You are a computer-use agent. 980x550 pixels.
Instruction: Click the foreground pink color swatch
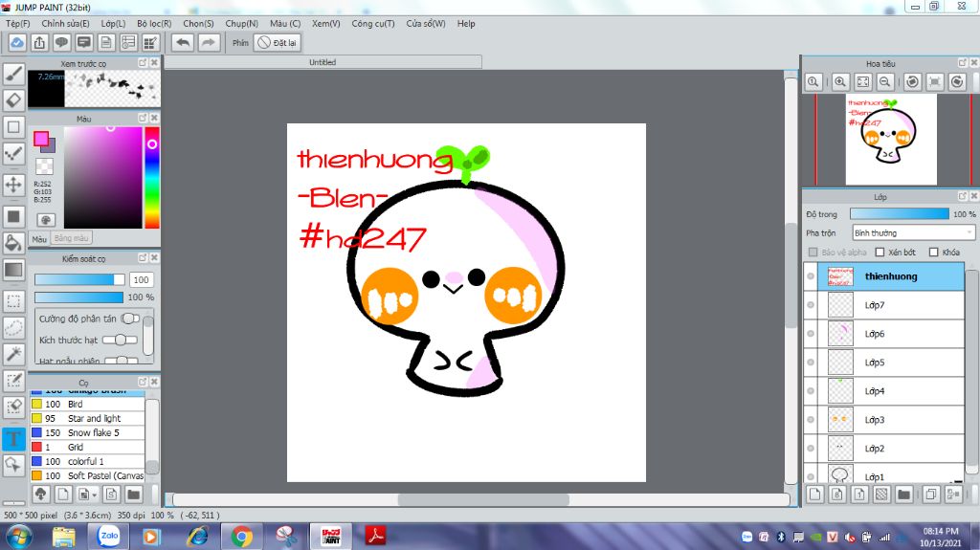coord(41,139)
